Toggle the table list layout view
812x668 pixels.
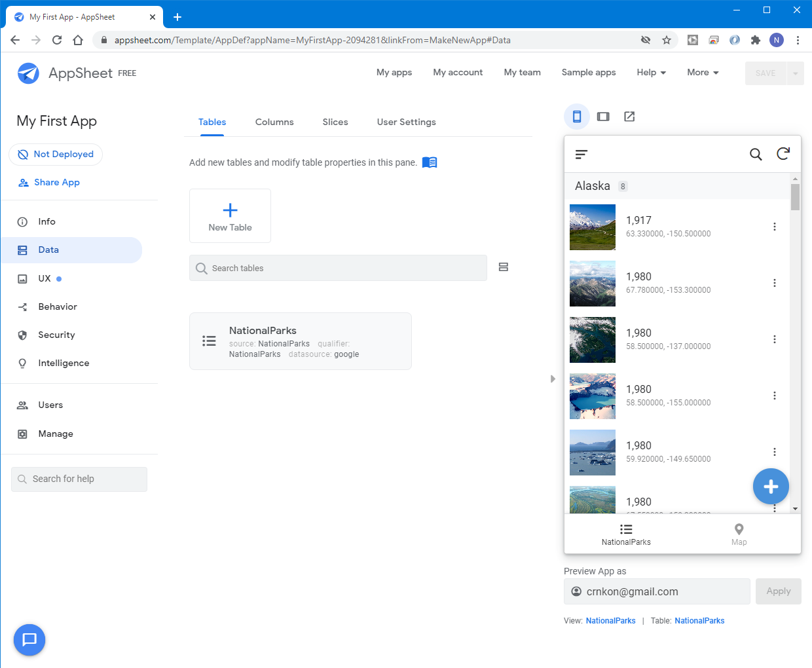click(x=504, y=267)
